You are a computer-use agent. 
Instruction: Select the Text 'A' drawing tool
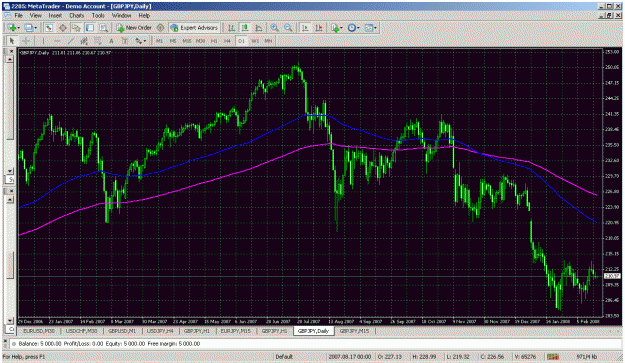tap(111, 41)
